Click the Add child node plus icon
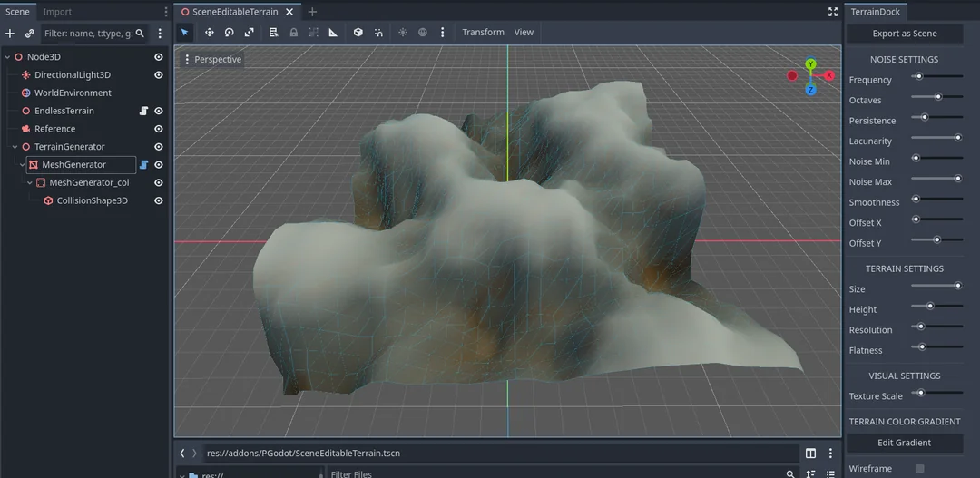This screenshot has width=980, height=478. coord(10,34)
